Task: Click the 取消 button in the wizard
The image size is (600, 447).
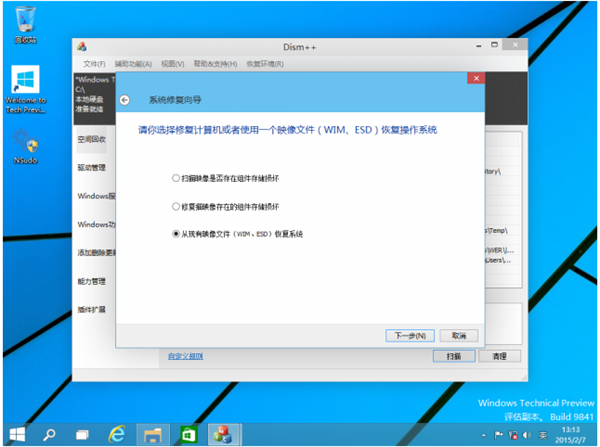Action: pos(459,336)
